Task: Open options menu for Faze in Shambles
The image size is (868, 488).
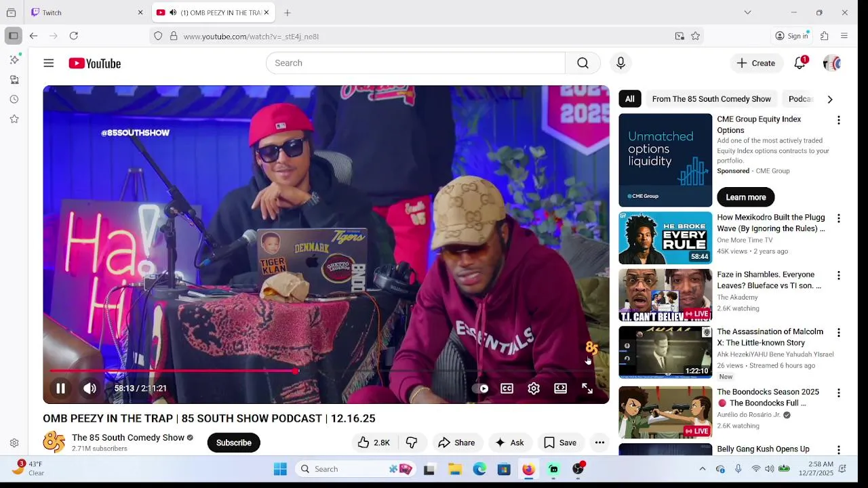Action: pos(839,275)
